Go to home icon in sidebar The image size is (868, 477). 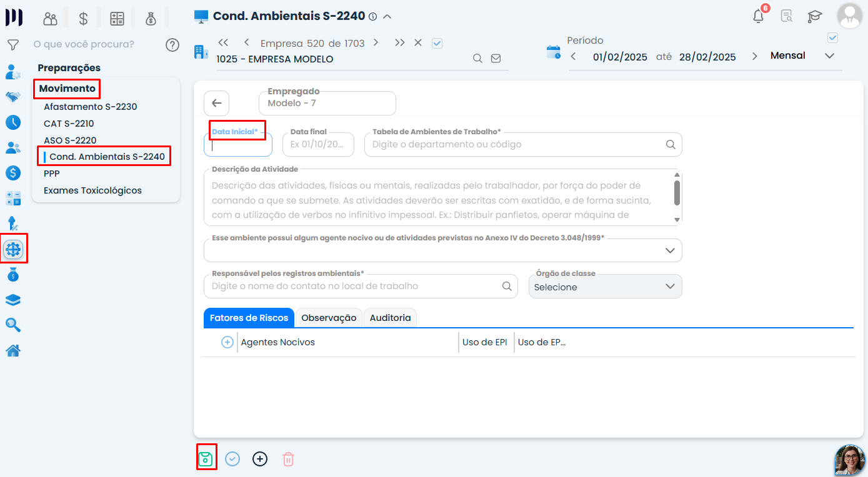[x=13, y=351]
